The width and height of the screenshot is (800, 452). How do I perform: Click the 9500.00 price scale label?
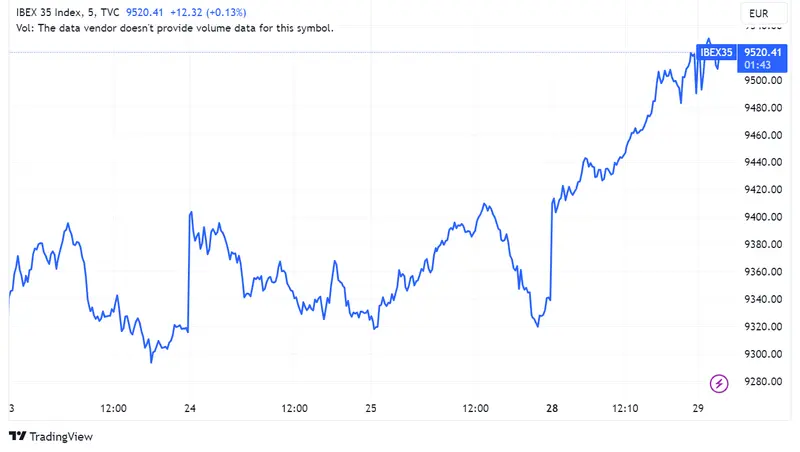[762, 80]
